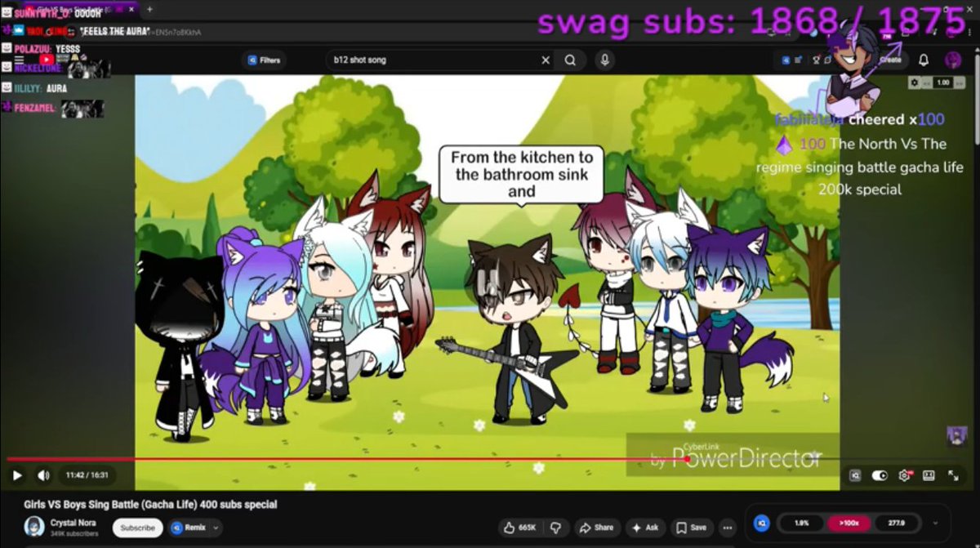
Task: Dislike the video with thumbs down
Action: click(556, 528)
